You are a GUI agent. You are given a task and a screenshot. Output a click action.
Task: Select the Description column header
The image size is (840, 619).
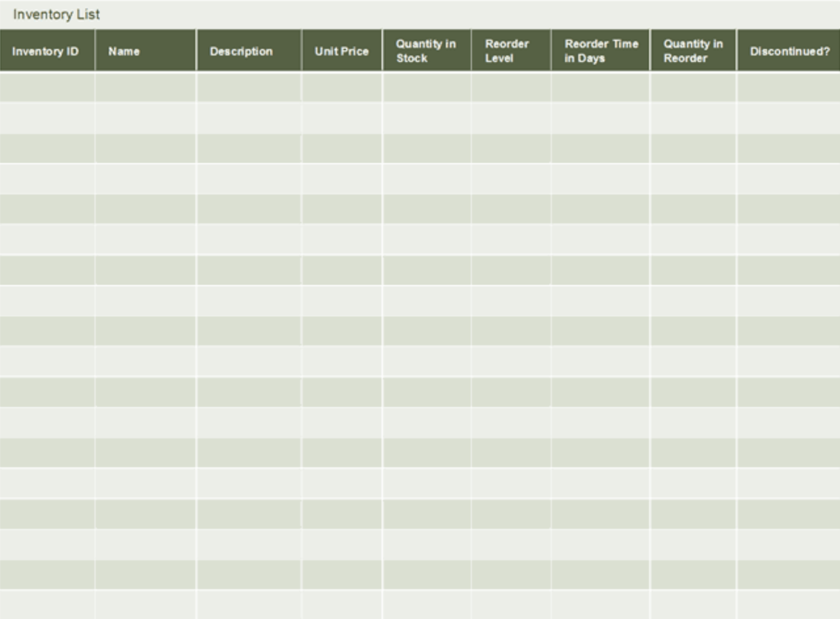249,50
